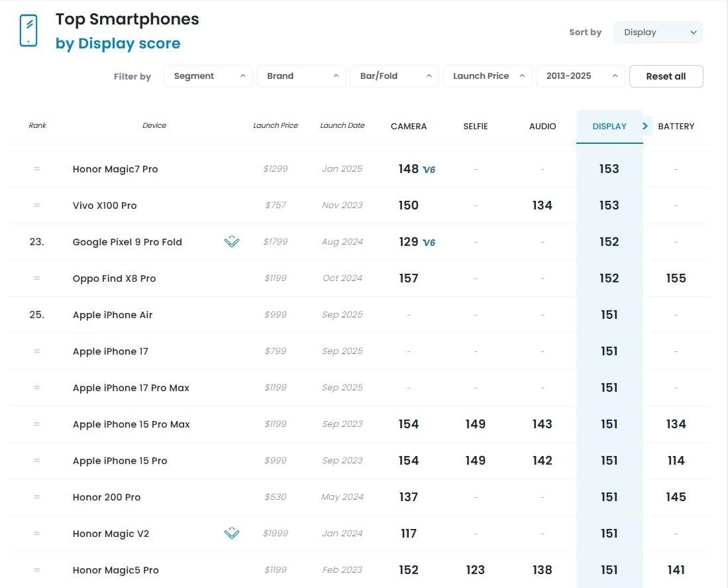The height and width of the screenshot is (588, 728).
Task: Open the Oppo Find X8 Pro device link
Action: [114, 278]
